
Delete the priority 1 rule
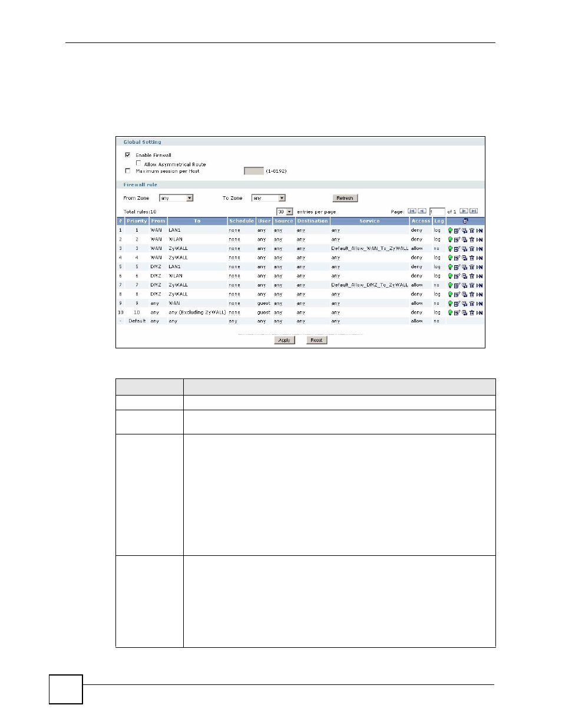pos(471,230)
